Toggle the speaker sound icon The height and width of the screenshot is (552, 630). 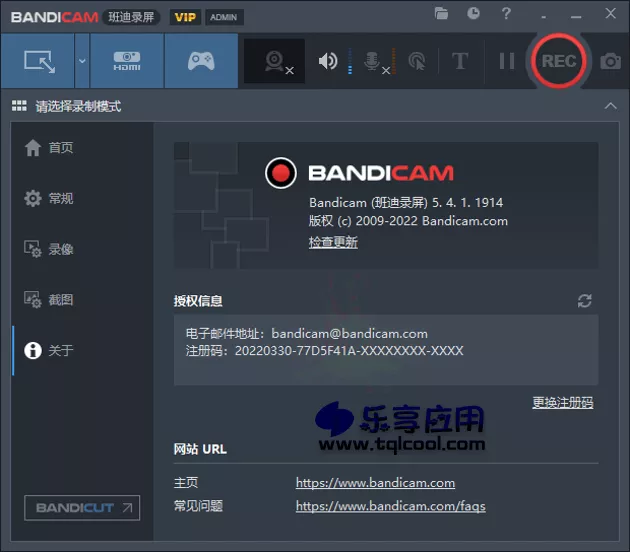(x=328, y=61)
